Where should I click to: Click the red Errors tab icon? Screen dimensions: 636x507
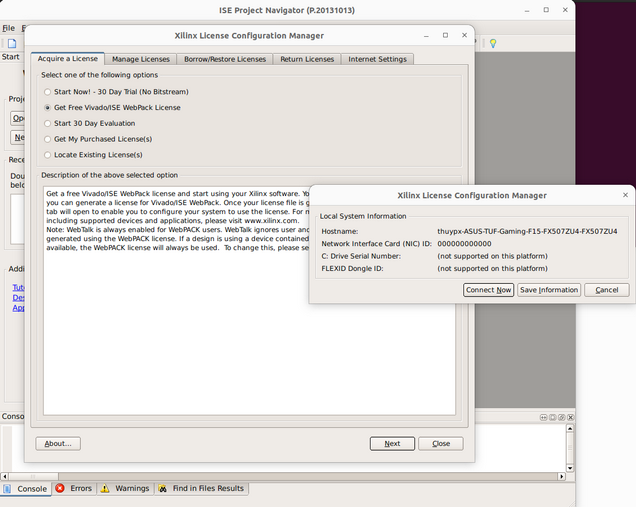click(60, 488)
